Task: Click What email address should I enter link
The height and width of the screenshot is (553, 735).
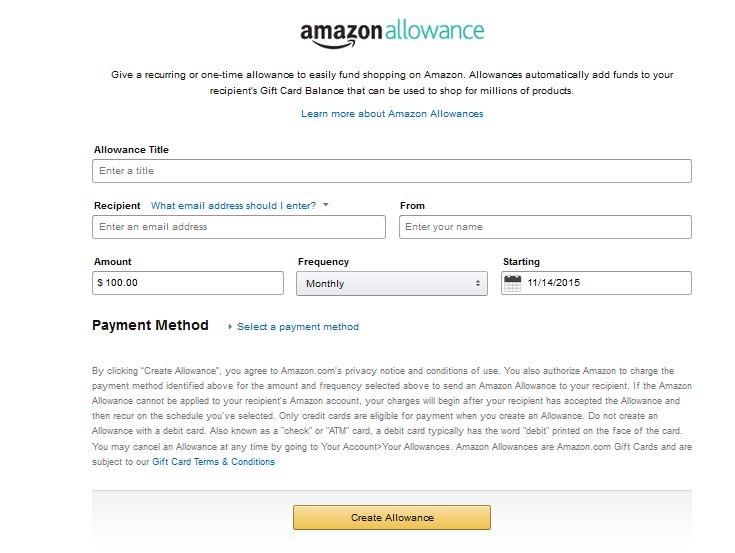Action: [233, 206]
